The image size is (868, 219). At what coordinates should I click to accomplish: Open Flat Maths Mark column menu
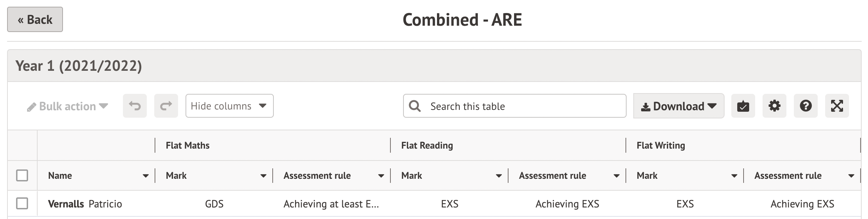pyautogui.click(x=263, y=176)
